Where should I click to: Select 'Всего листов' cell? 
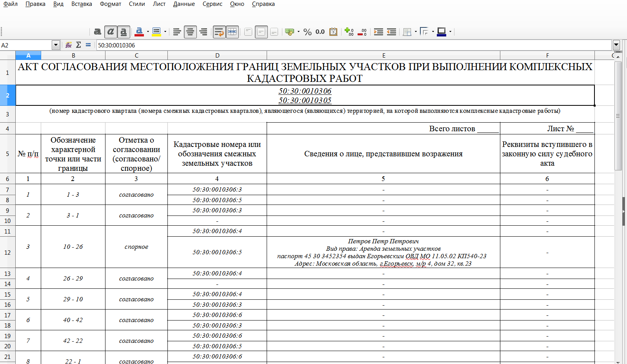[x=383, y=129]
